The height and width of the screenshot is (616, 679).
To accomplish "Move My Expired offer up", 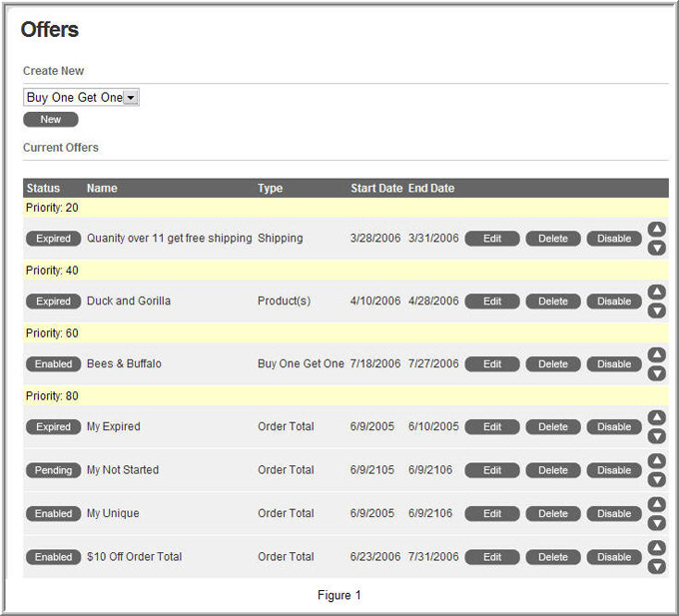I will click(x=656, y=417).
